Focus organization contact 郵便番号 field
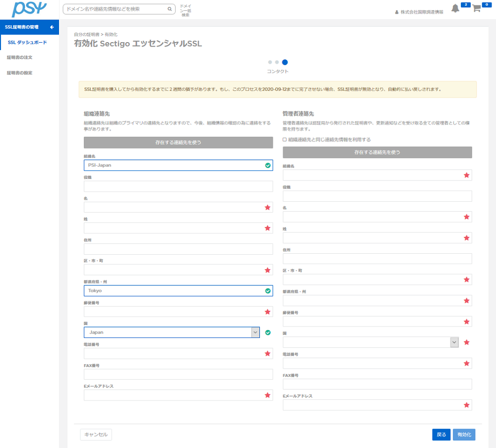 point(178,312)
